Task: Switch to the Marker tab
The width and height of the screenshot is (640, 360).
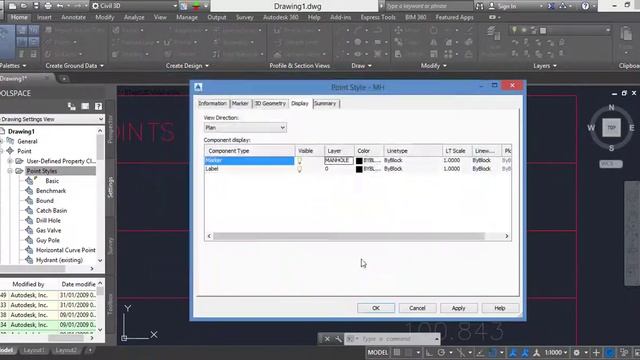Action: click(x=240, y=104)
